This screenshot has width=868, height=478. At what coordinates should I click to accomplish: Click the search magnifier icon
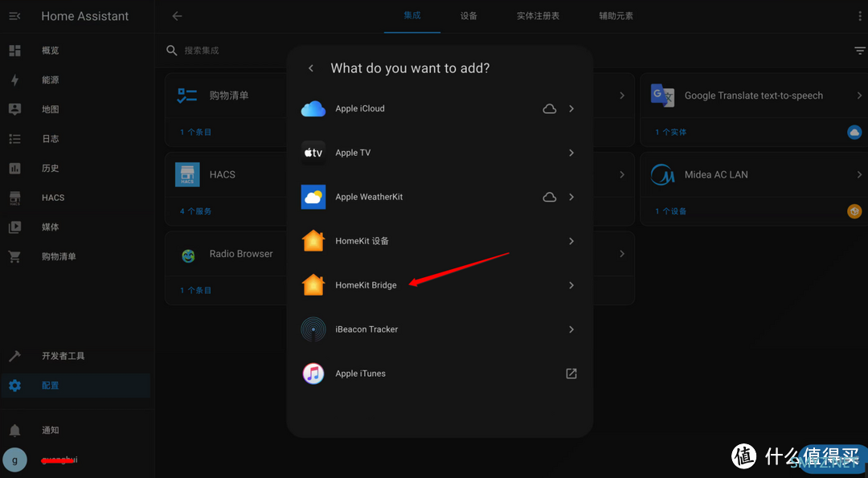[172, 51]
